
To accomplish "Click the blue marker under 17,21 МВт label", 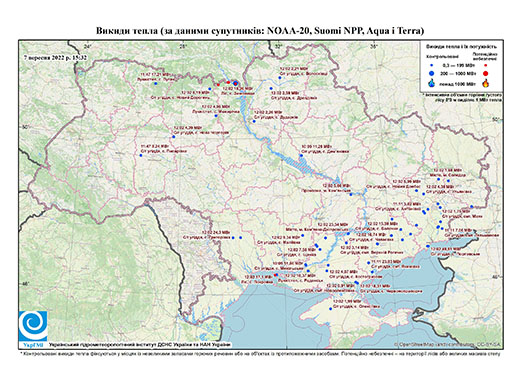I will click(156, 83).
